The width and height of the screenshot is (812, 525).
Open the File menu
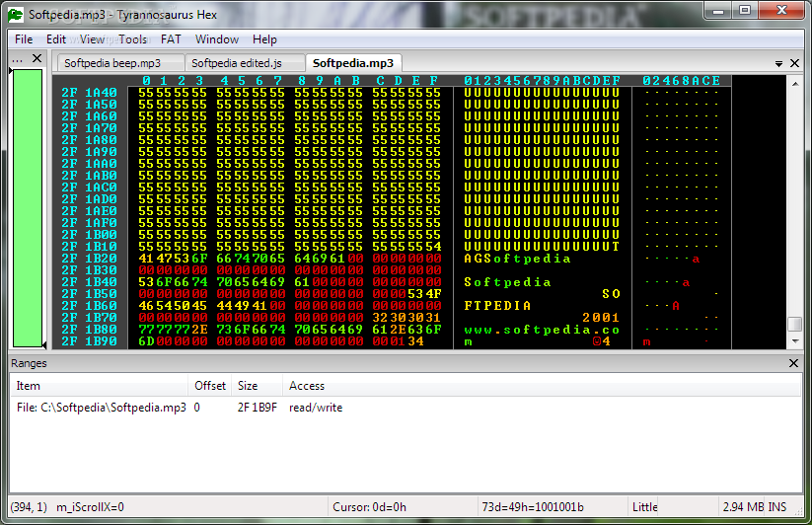pyautogui.click(x=24, y=39)
